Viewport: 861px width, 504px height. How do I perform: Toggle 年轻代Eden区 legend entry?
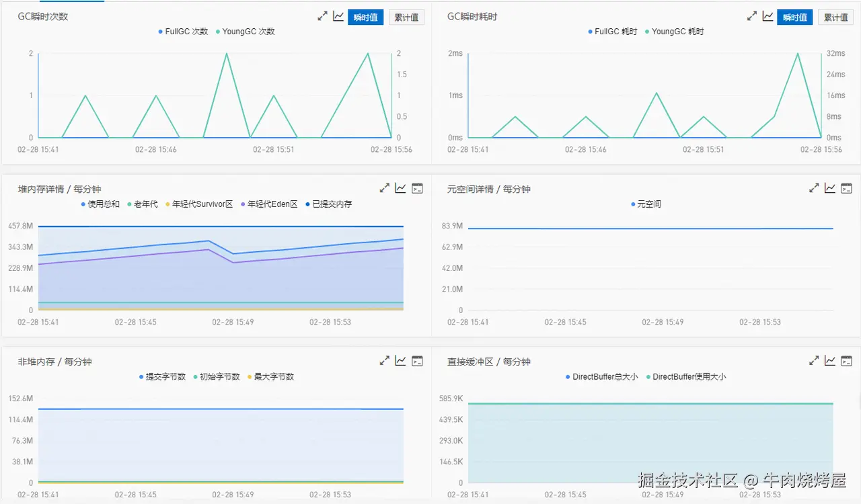(x=268, y=204)
